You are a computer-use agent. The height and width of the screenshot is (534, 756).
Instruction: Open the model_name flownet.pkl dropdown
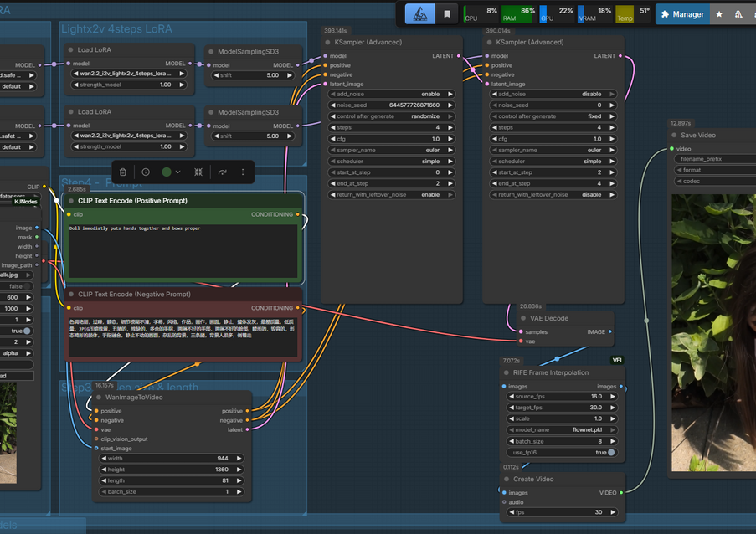562,430
